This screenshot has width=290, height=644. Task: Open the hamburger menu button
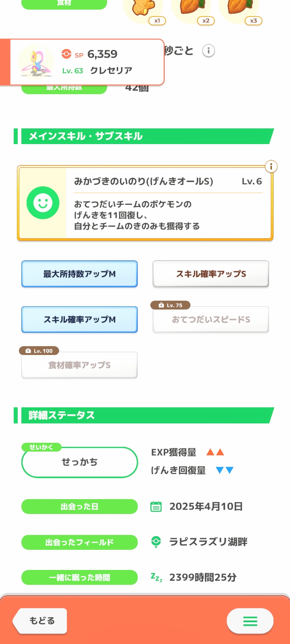[x=250, y=621]
